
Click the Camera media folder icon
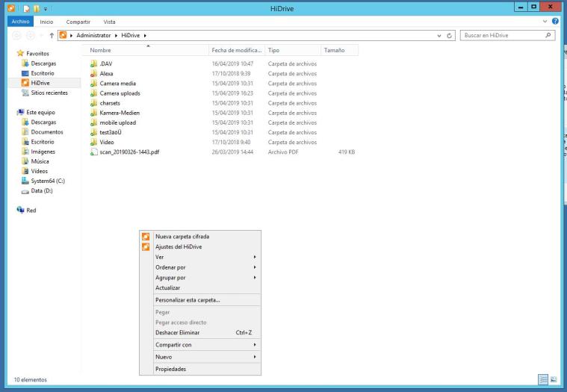click(x=93, y=84)
